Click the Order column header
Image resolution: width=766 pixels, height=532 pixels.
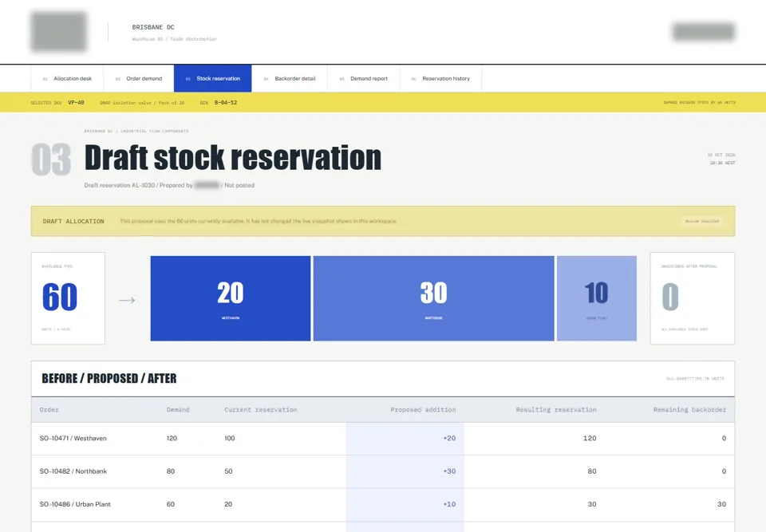point(49,410)
